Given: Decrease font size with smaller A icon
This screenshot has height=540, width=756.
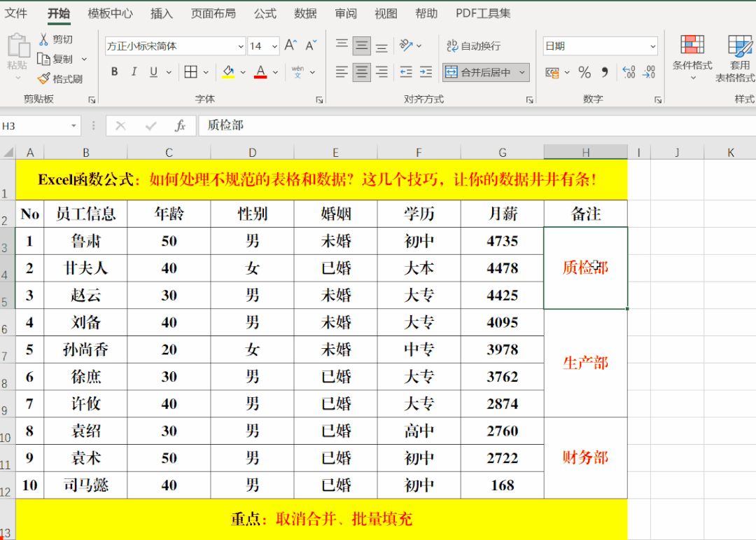Looking at the screenshot, I should (x=311, y=46).
